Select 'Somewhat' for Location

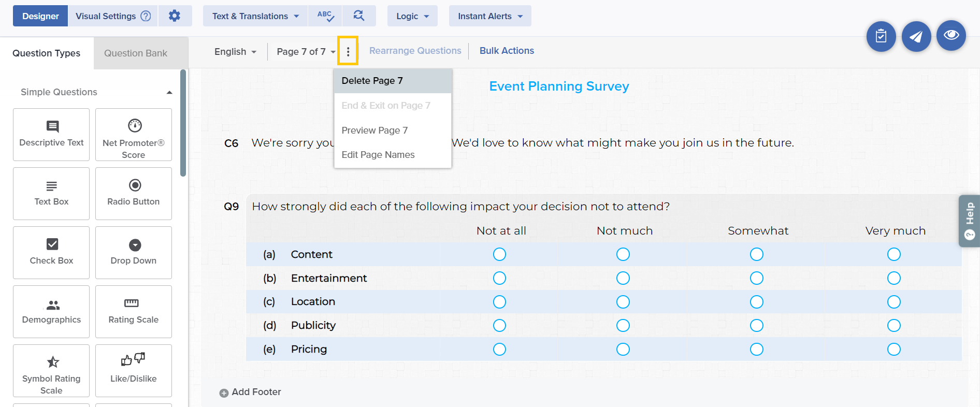click(x=756, y=302)
